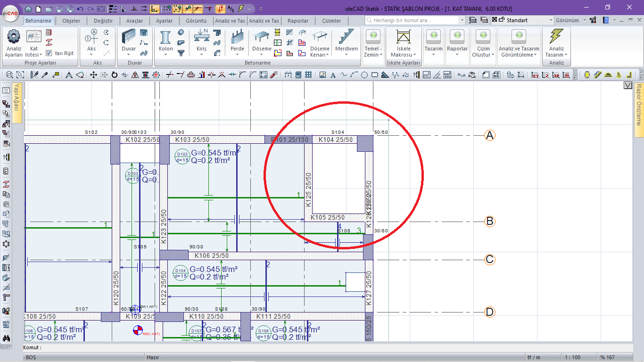
Task: Run Analiz Tasarım lightning icon
Action: point(556,36)
